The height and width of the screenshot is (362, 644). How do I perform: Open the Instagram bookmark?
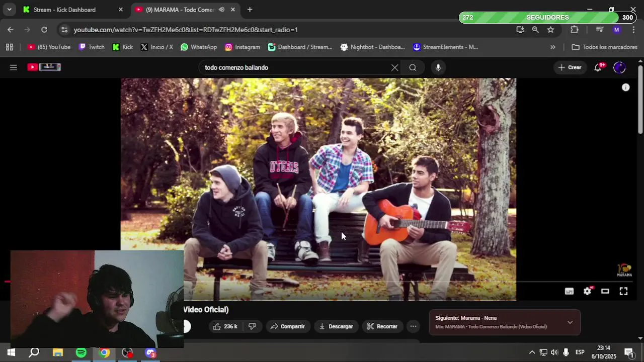(x=243, y=47)
